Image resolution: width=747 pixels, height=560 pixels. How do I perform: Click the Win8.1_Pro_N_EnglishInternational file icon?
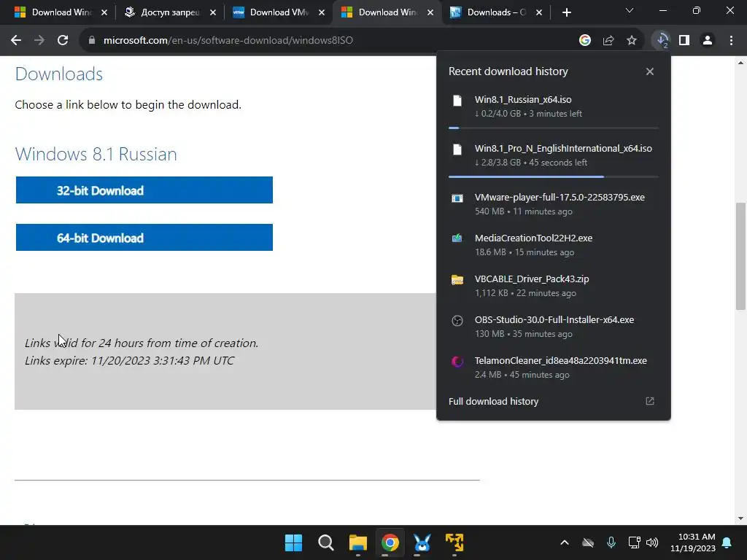click(x=457, y=149)
